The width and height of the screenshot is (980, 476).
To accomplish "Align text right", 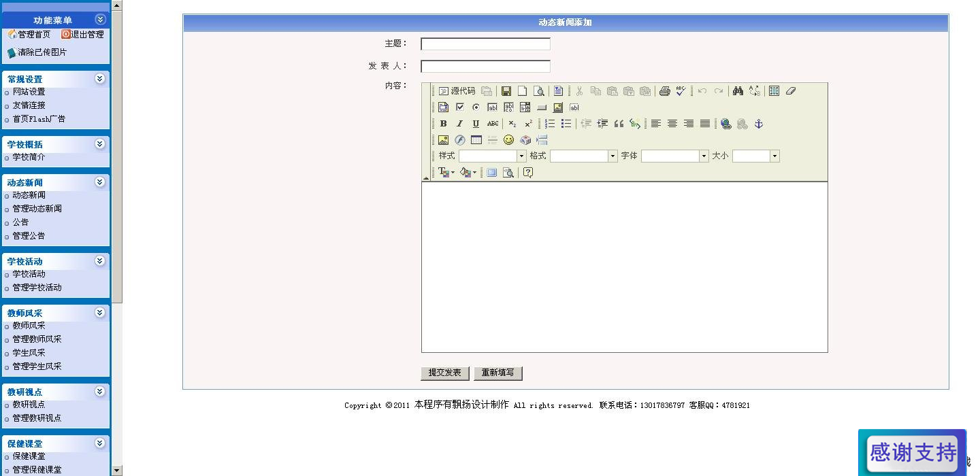I will [688, 124].
